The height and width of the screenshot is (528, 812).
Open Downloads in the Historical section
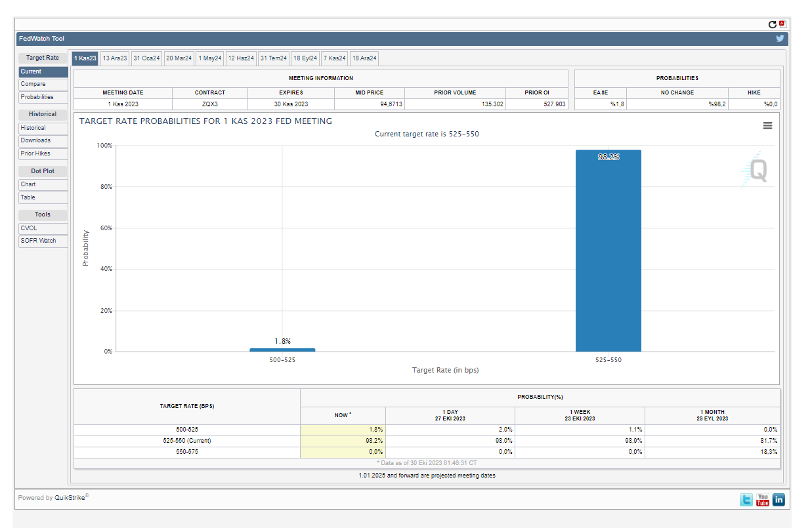pos(43,140)
